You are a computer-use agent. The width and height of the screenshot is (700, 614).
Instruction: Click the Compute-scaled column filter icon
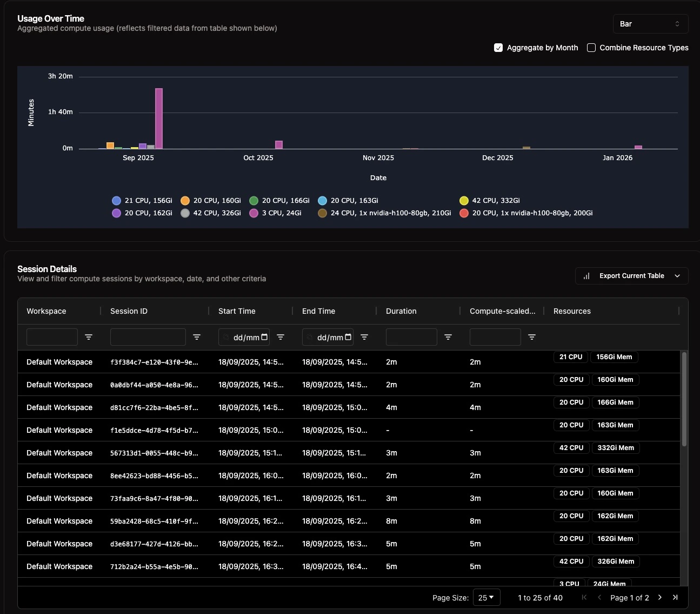[x=531, y=336]
